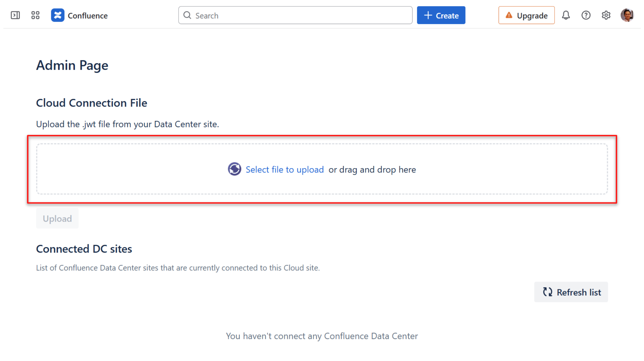
Task: Expand the sidebar panel icon
Action: pyautogui.click(x=15, y=15)
